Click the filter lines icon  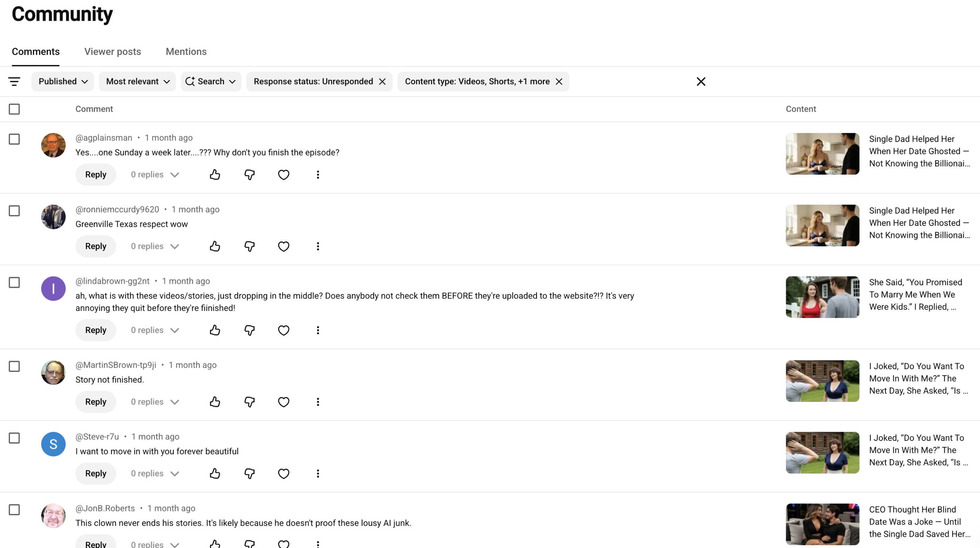pos(14,81)
